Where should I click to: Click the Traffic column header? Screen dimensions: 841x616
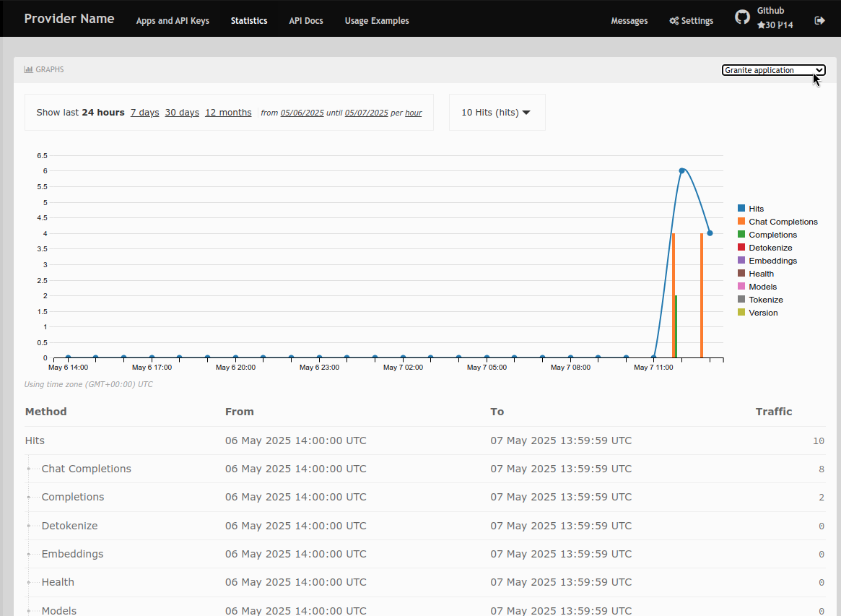[773, 412]
